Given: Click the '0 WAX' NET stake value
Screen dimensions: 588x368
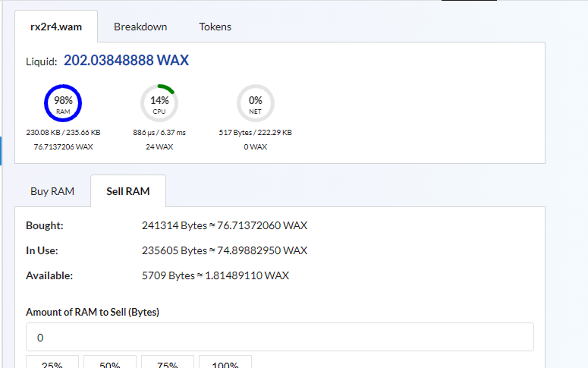Looking at the screenshot, I should tap(256, 147).
